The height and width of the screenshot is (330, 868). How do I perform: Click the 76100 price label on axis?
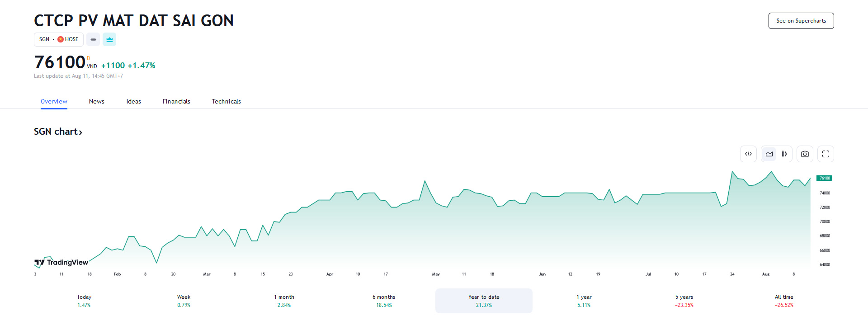824,178
